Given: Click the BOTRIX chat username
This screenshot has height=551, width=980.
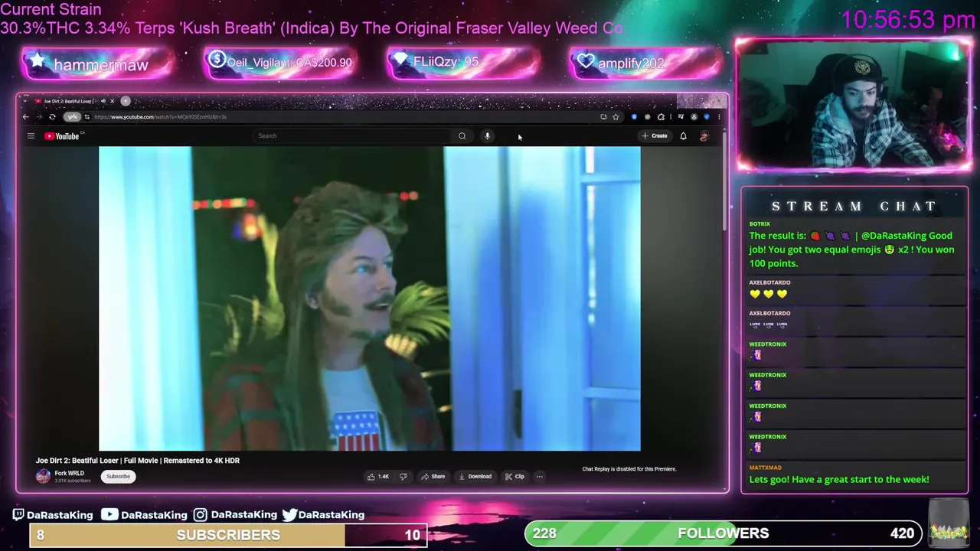Looking at the screenshot, I should (x=759, y=224).
